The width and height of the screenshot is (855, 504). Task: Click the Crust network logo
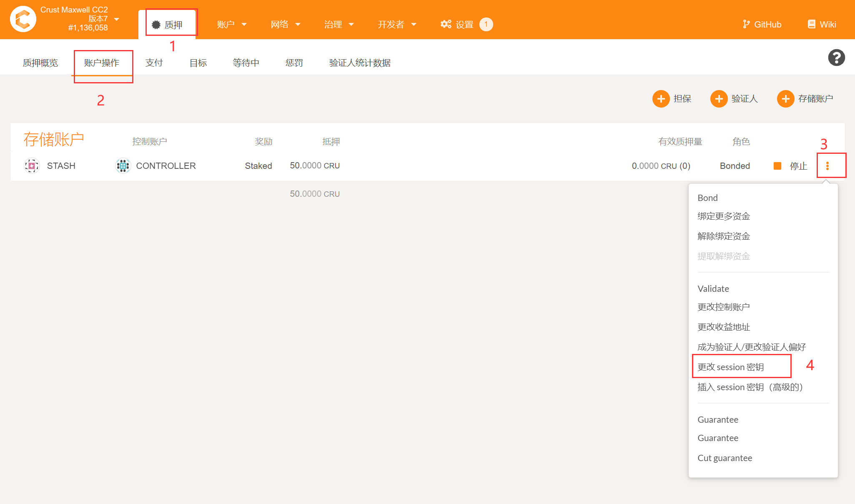(23, 19)
